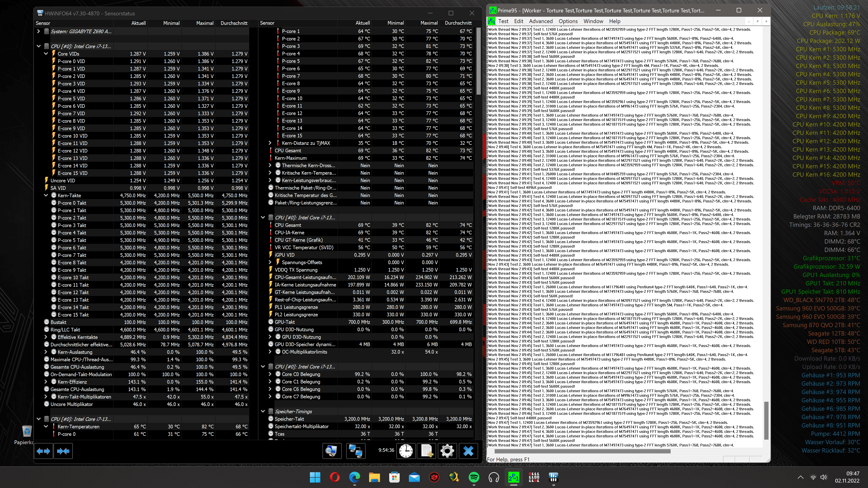Expand the Effektive Kerntakte group
The height and width of the screenshot is (488, 868).
point(46,337)
